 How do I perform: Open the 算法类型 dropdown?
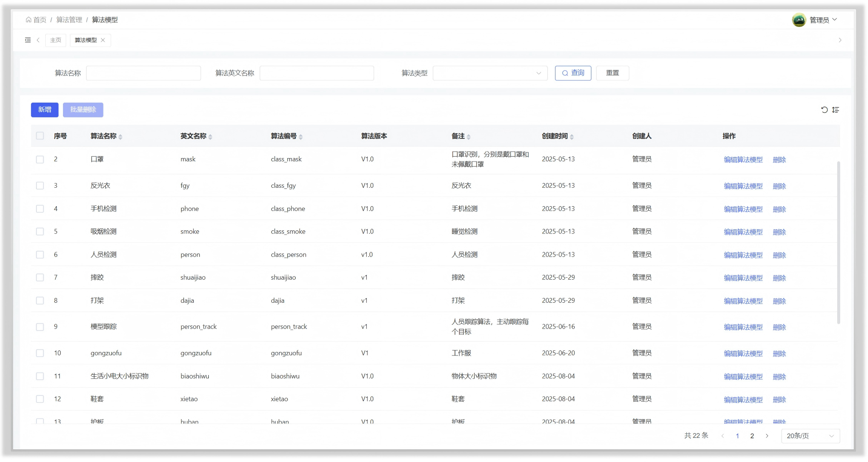tap(490, 73)
